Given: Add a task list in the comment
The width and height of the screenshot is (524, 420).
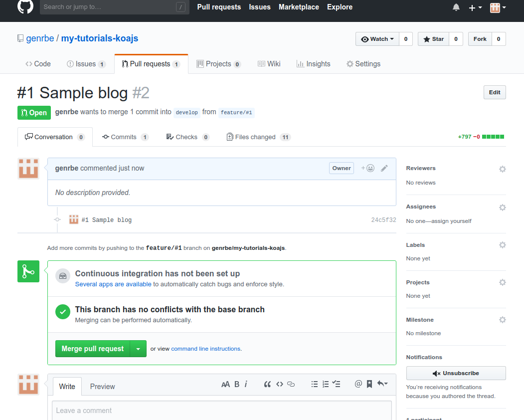Looking at the screenshot, I should tap(336, 384).
